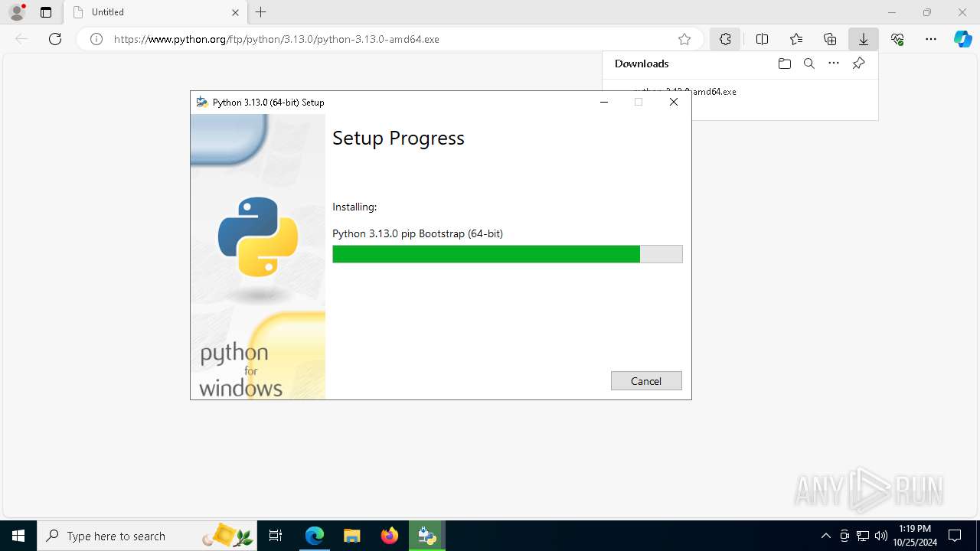Toggle split screen icon in toolbar
980x551 pixels.
tap(762, 39)
